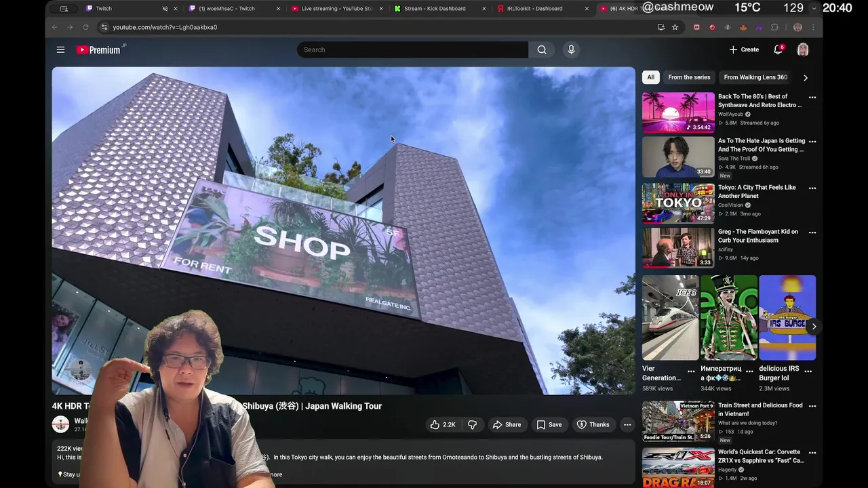The height and width of the screenshot is (488, 868).
Task: Click the browser back arrow
Action: click(x=55, y=27)
